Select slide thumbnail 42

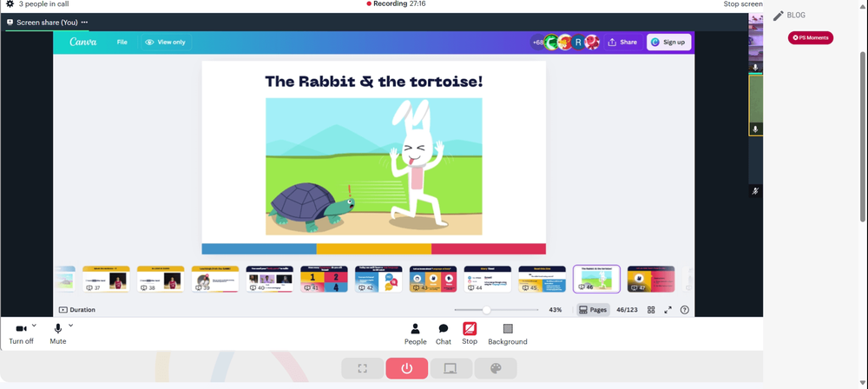[378, 279]
